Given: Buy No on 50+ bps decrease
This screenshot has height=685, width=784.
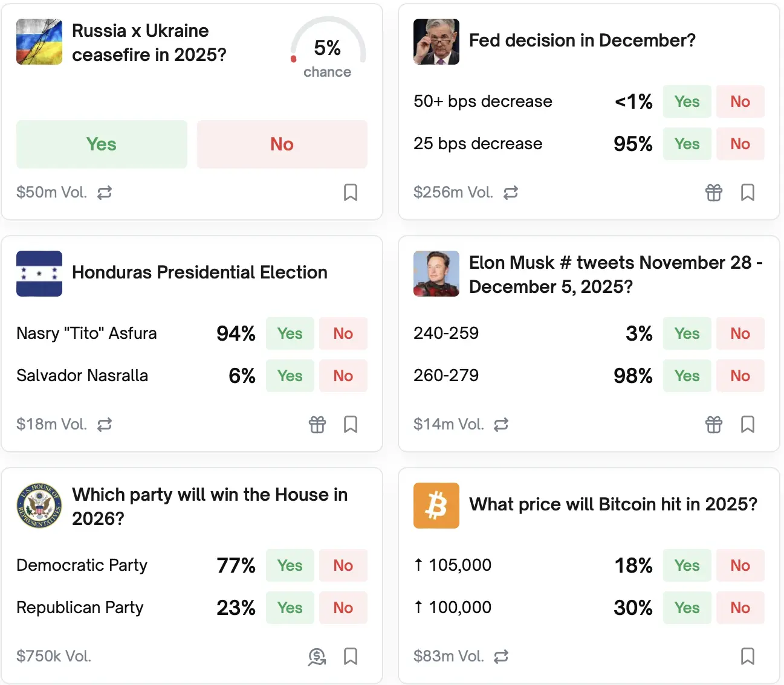Looking at the screenshot, I should pos(740,101).
